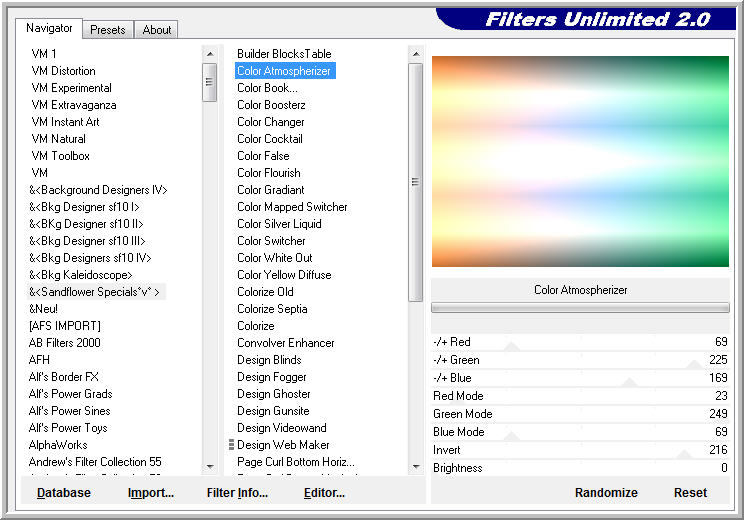The height and width of the screenshot is (520, 744).
Task: Click Randomize
Action: click(x=606, y=492)
